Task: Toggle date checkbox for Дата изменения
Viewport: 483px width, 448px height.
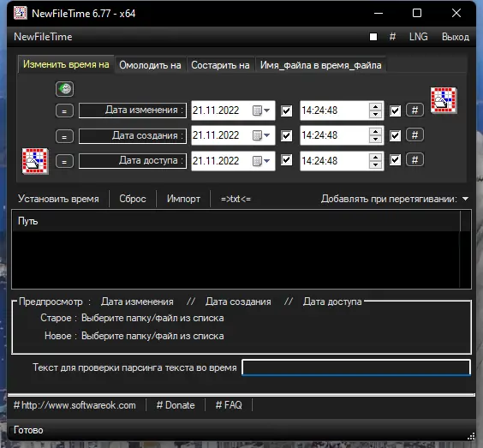Action: (287, 111)
